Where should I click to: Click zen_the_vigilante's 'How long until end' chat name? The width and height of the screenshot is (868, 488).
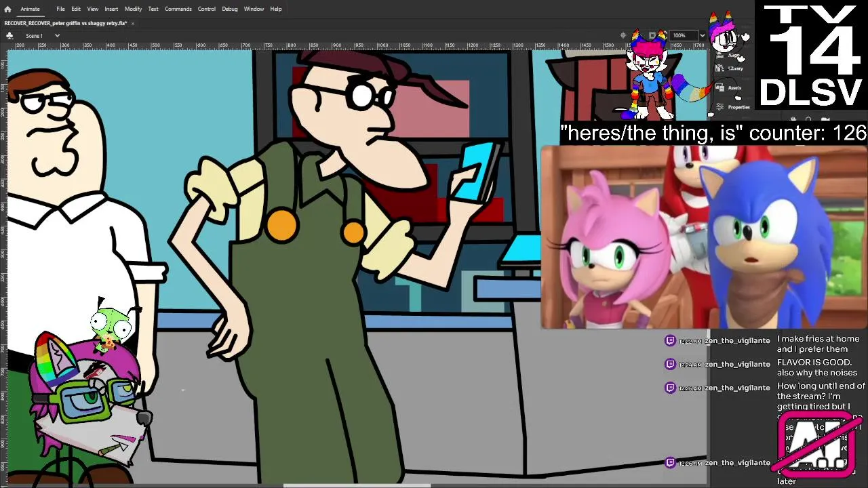(737, 388)
